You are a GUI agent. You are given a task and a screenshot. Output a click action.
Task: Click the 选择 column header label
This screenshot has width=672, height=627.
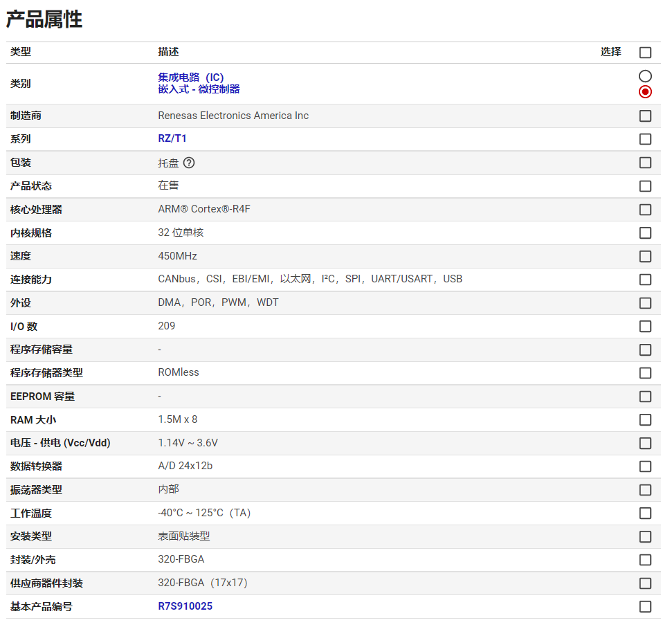tap(610, 52)
